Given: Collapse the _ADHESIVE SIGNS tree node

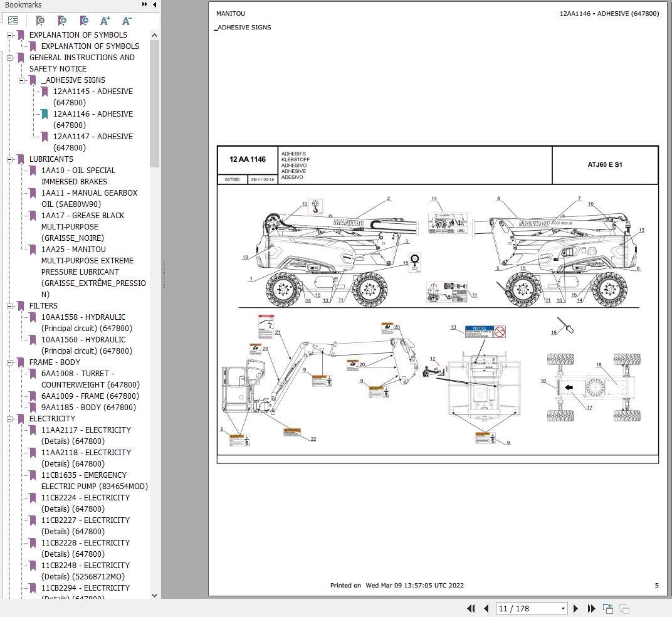Looking at the screenshot, I should [x=21, y=80].
